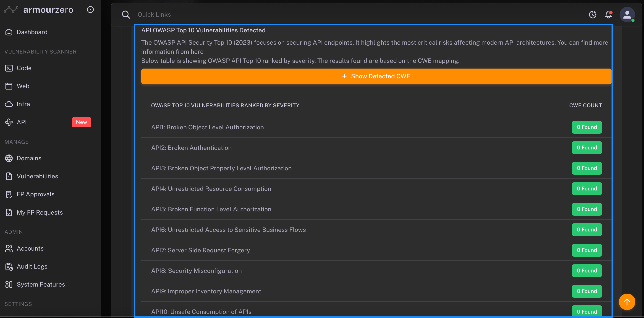This screenshot has width=644, height=318.
Task: Click the Infra cloud icon
Action: click(9, 104)
